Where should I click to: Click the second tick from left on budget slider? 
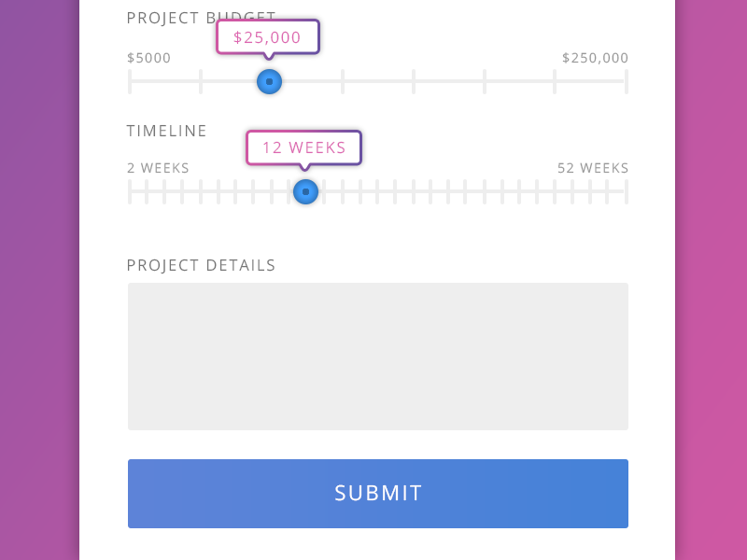click(x=201, y=81)
